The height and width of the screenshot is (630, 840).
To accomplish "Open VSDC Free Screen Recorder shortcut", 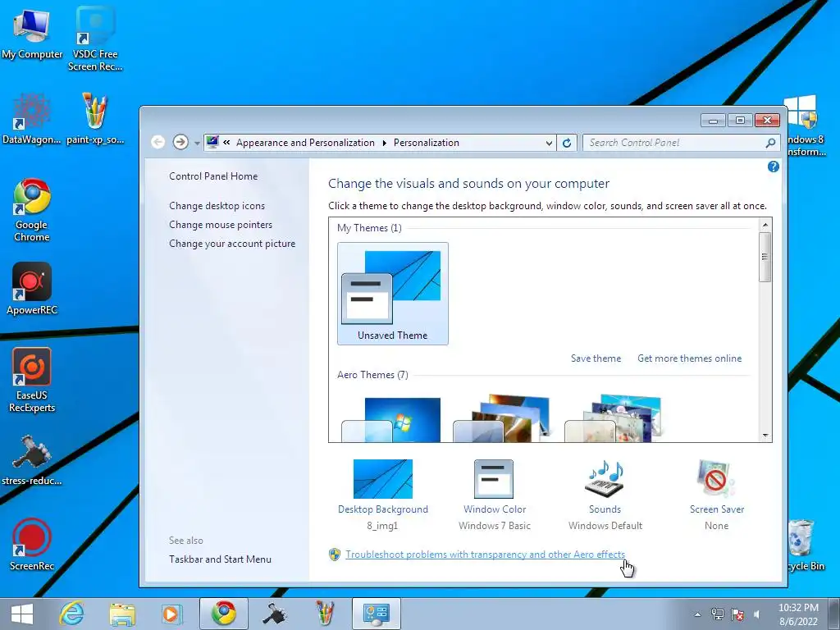I will (x=95, y=39).
